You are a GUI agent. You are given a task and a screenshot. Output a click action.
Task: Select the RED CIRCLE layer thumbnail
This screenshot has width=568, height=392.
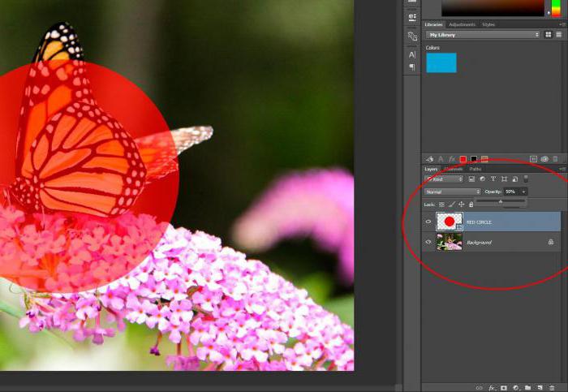pos(450,222)
